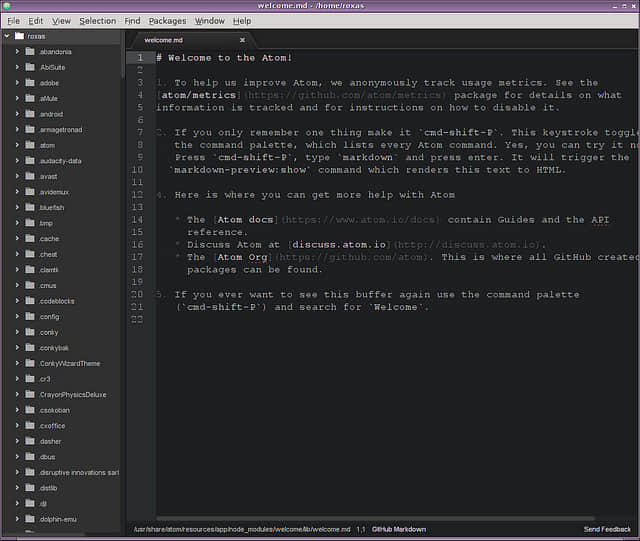The width and height of the screenshot is (640, 541).
Task: Open the Edit menu
Action: pos(36,21)
